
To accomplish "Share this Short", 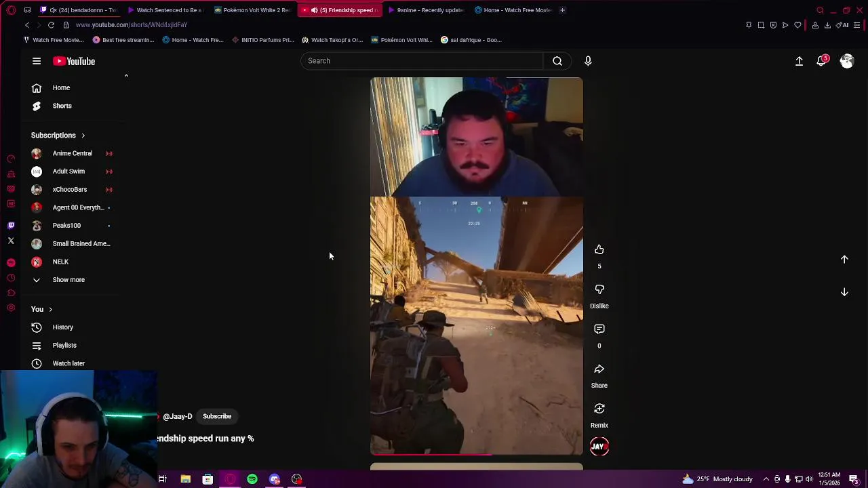I will (x=599, y=369).
